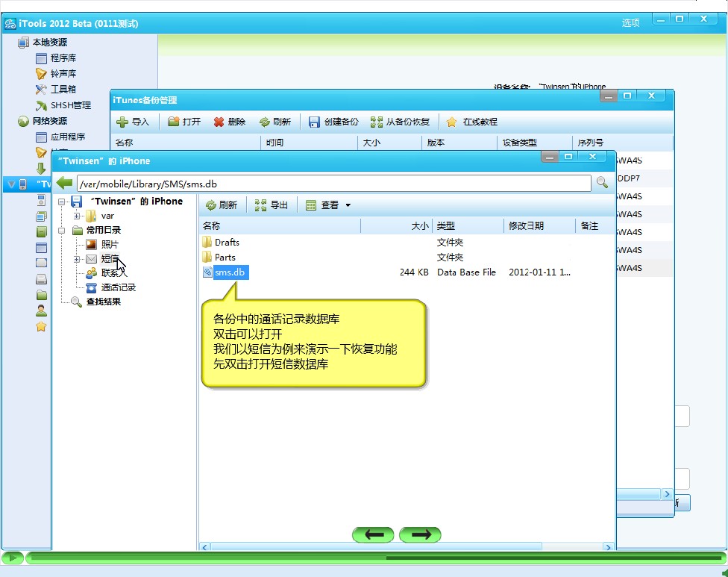Open 铃声库 in iTools sidebar
Image resolution: width=728 pixels, height=577 pixels.
tap(56, 73)
